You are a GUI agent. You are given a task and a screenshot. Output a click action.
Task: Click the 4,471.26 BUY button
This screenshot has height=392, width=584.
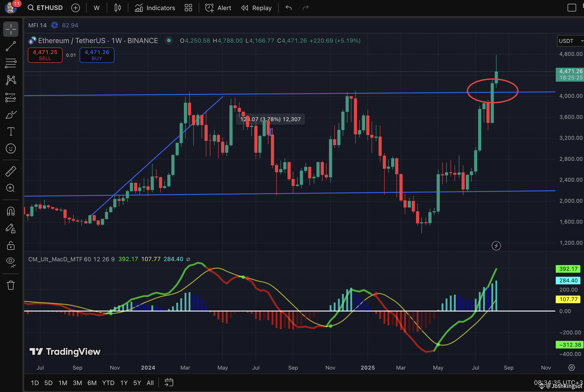click(97, 55)
